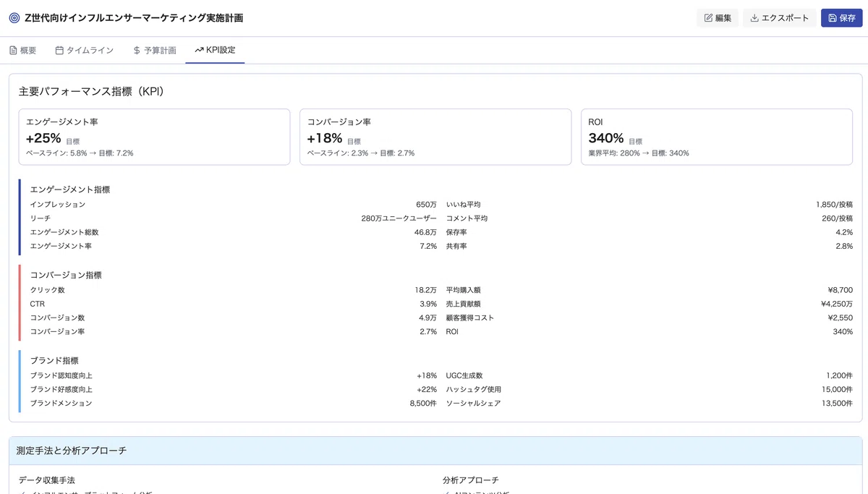
Task: Click the コンバージョン数 label
Action: 58,318
